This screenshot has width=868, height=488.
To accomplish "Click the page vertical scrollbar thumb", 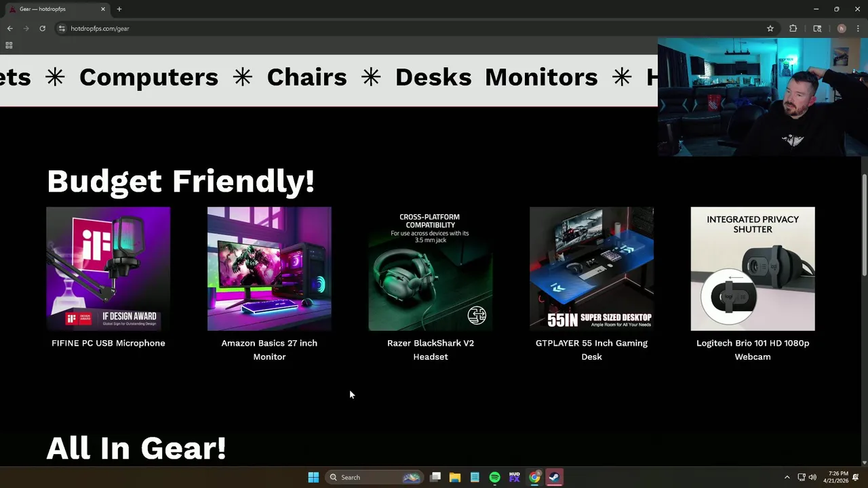I will (x=864, y=225).
